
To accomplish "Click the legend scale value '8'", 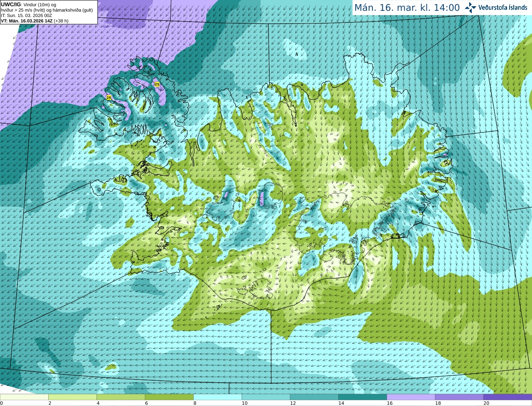I will [195, 403].
